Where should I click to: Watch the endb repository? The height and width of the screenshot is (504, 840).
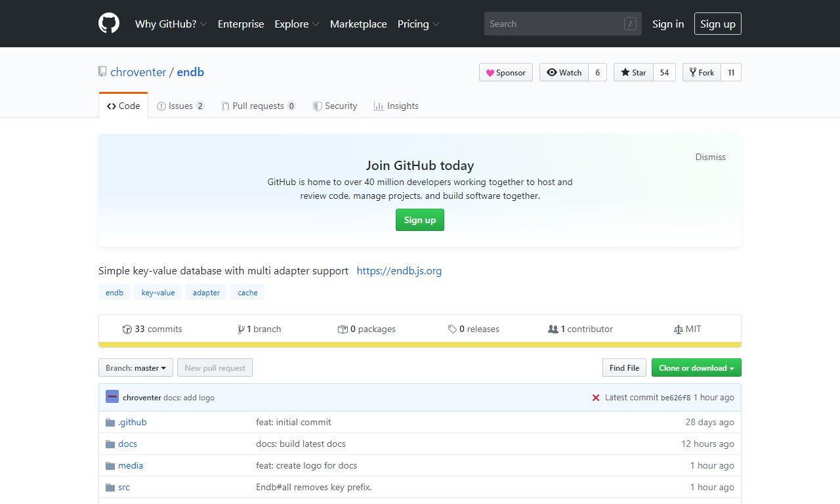pos(564,72)
